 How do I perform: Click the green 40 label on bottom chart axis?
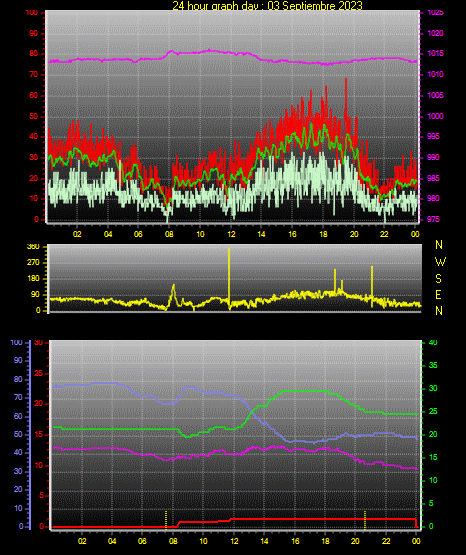click(x=433, y=343)
